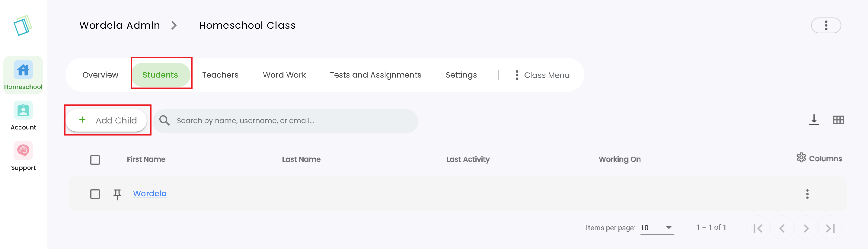
Task: Pin the Wordela student row
Action: pyautogui.click(x=117, y=194)
